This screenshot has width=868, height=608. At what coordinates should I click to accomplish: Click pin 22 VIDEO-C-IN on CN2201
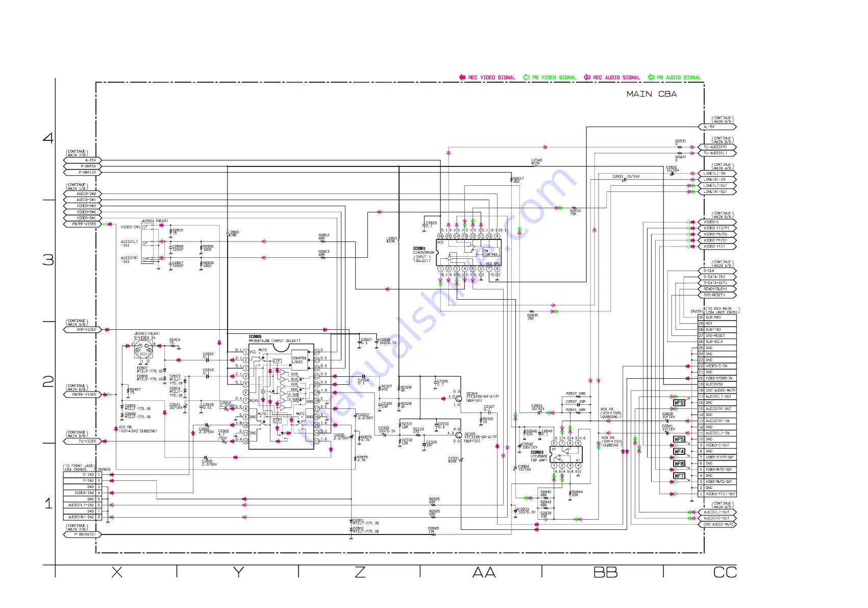(717, 366)
